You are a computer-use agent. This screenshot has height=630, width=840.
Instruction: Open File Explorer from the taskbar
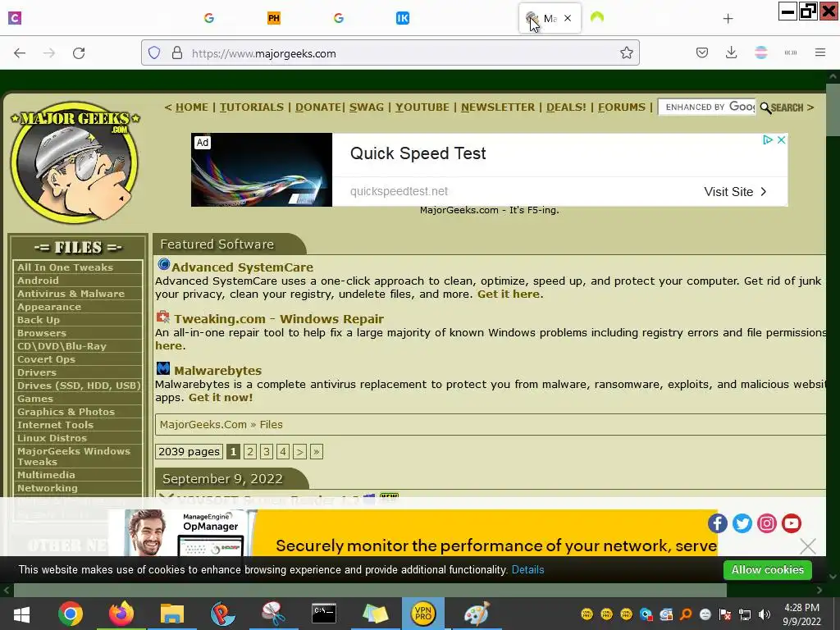pos(172,614)
